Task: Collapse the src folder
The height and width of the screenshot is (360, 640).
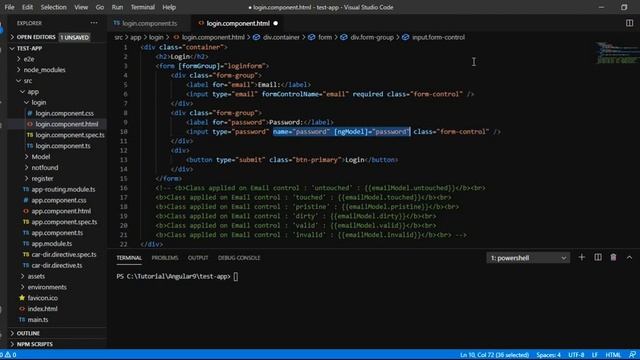Action: [x=27, y=81]
